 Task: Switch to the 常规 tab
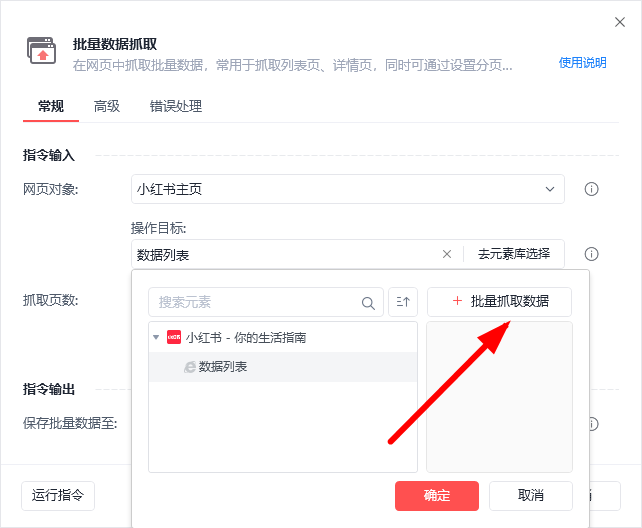51,106
